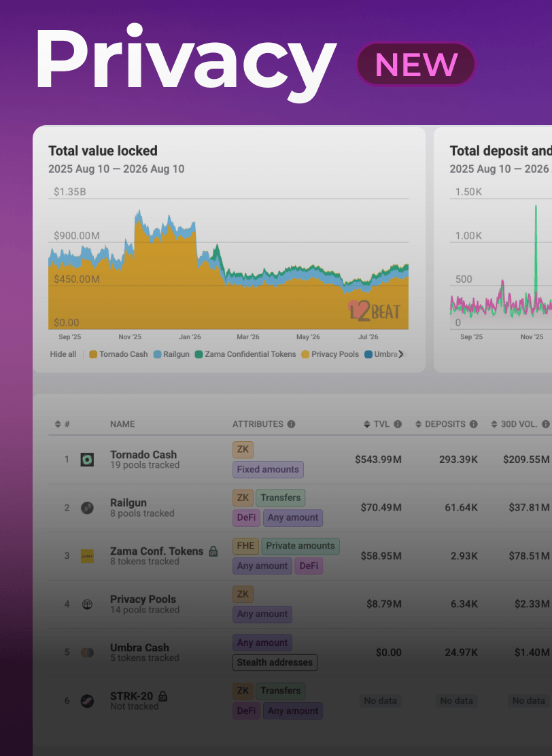Click the 24.97K deposits value

462,653
